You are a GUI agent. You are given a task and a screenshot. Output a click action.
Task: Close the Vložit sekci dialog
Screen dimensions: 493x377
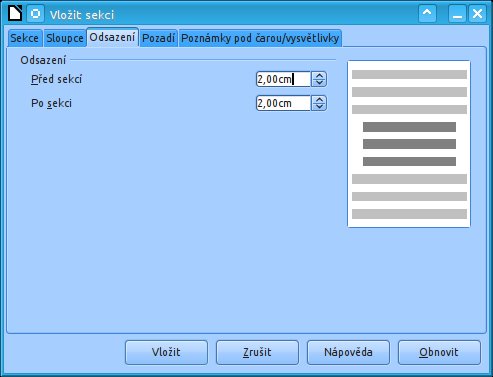(x=477, y=14)
